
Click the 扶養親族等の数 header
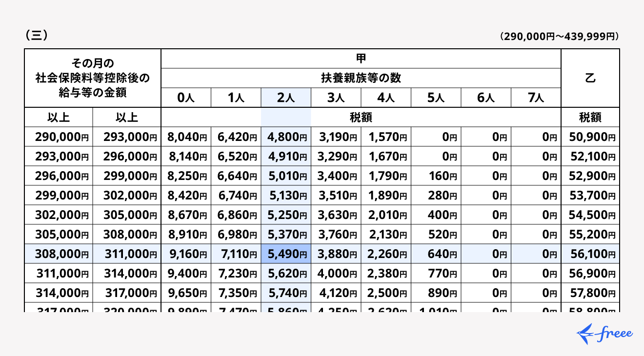361,78
